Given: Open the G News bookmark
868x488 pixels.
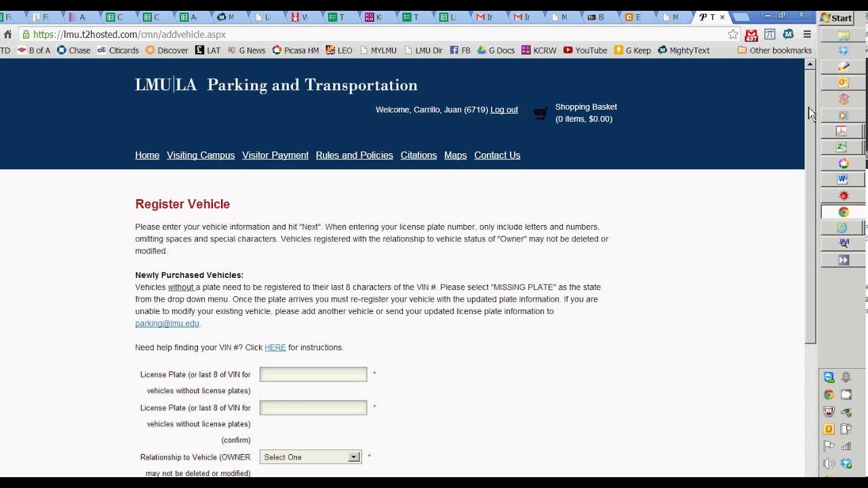Looking at the screenshot, I should [247, 50].
